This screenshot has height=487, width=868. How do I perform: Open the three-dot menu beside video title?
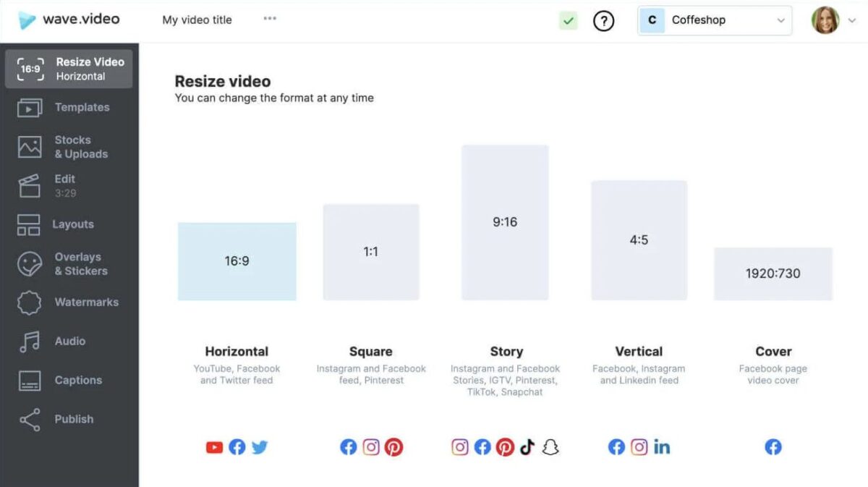coord(269,20)
